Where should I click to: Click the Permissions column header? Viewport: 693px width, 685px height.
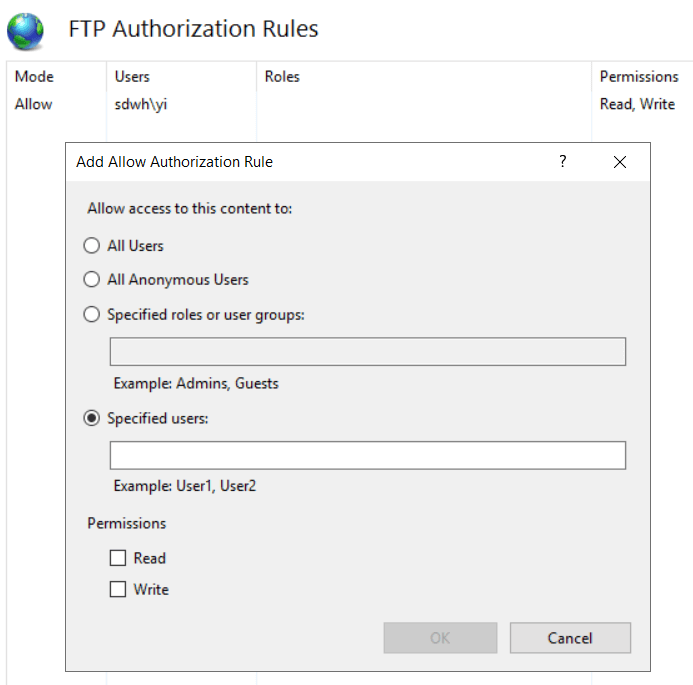point(639,77)
